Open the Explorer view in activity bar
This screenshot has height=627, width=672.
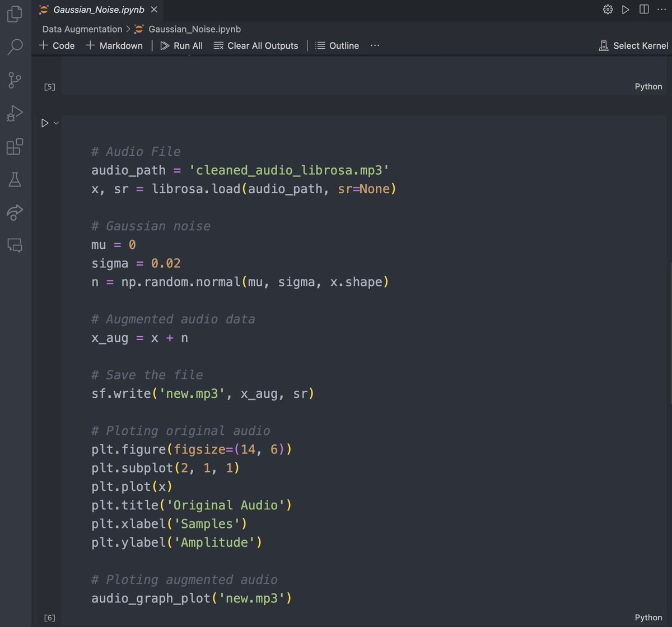pos(15,14)
